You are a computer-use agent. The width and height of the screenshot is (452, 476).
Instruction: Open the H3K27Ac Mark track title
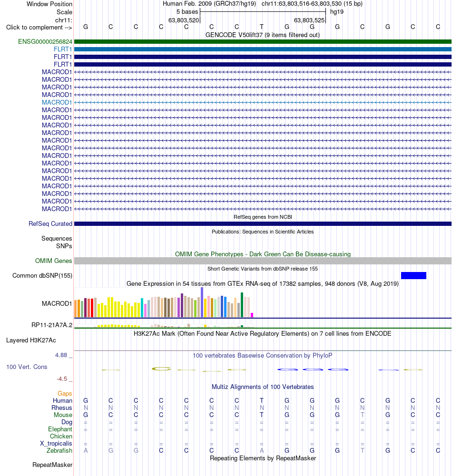pos(263,334)
